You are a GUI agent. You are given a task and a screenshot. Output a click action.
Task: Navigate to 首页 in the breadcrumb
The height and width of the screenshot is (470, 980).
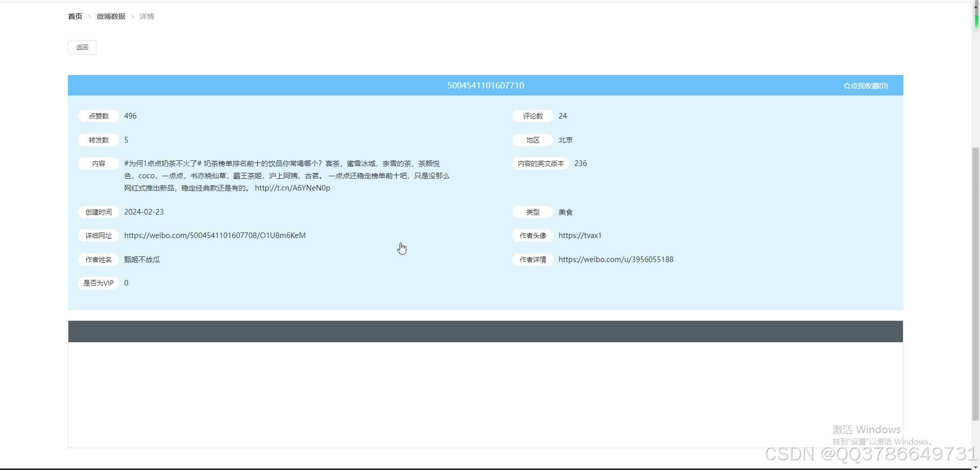coord(75,16)
